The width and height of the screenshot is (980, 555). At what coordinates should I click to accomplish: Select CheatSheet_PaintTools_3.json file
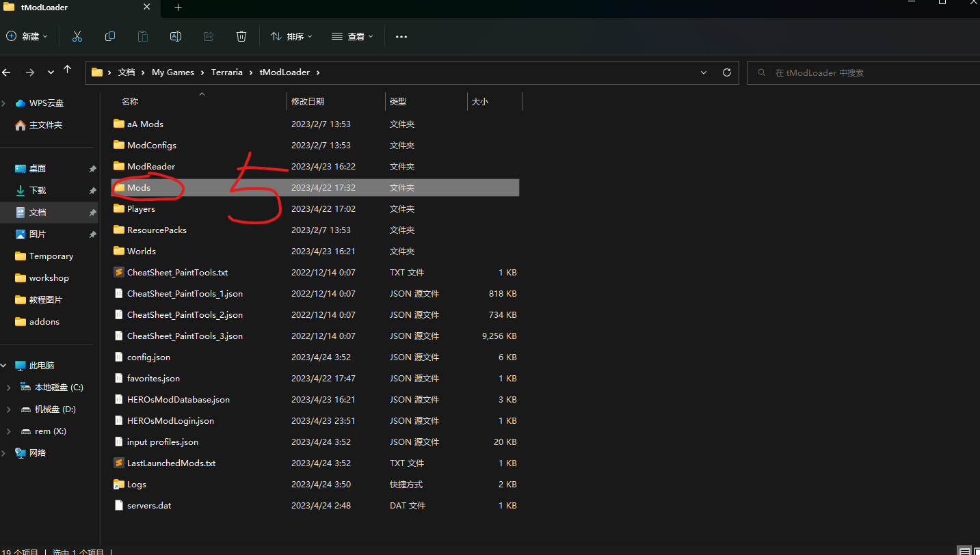point(315,336)
